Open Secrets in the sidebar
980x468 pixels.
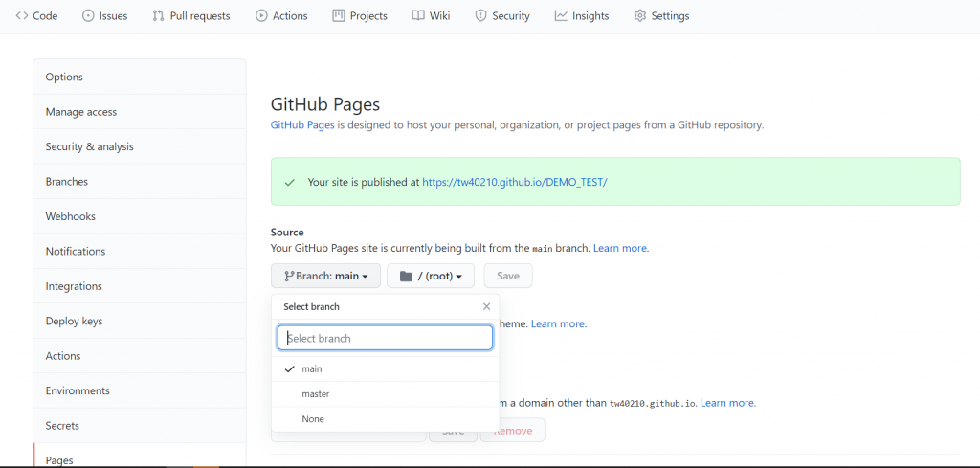point(140,426)
